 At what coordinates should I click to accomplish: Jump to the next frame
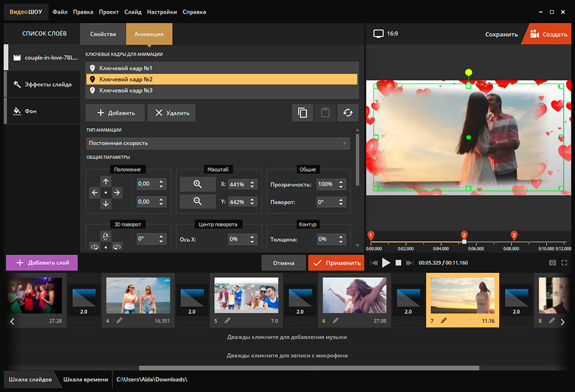pos(410,263)
